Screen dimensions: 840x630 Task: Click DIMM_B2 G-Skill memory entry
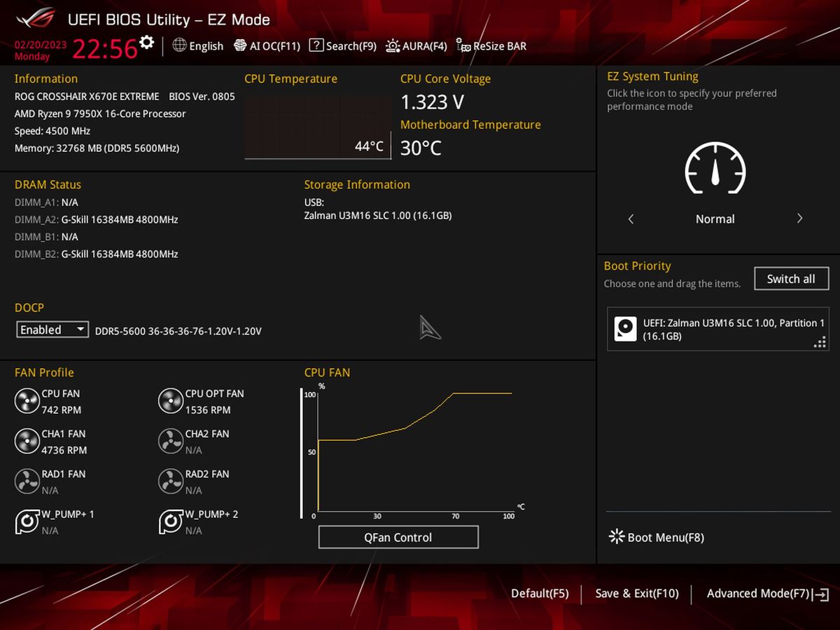point(97,254)
